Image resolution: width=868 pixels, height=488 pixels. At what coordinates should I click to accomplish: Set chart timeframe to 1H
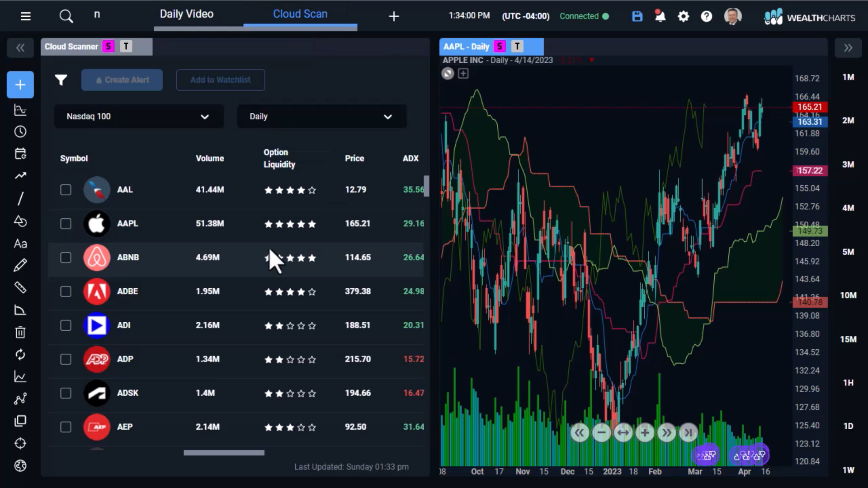pyautogui.click(x=848, y=383)
